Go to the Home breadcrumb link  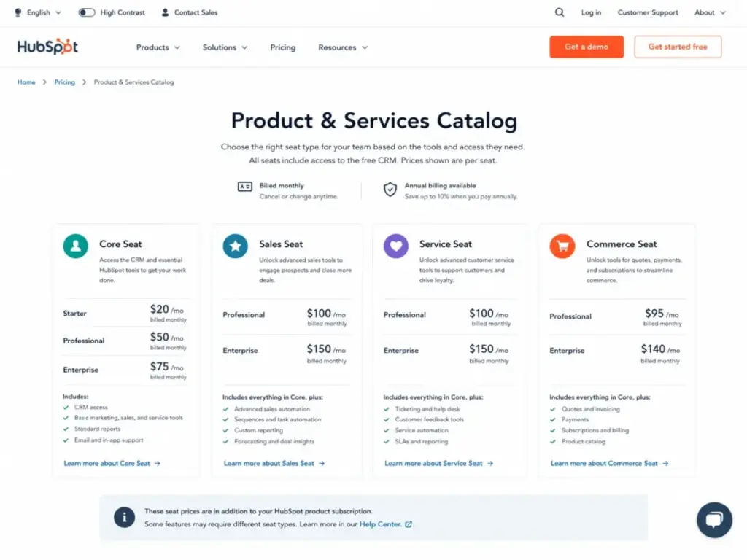click(26, 82)
